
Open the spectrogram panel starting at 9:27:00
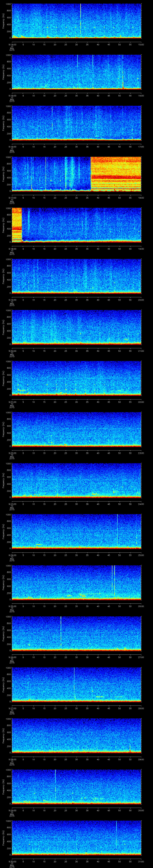pos(76,685)
